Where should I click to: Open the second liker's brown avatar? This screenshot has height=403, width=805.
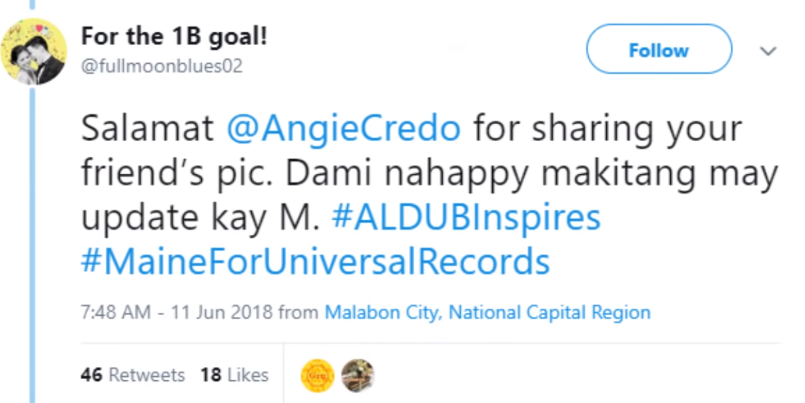click(358, 376)
